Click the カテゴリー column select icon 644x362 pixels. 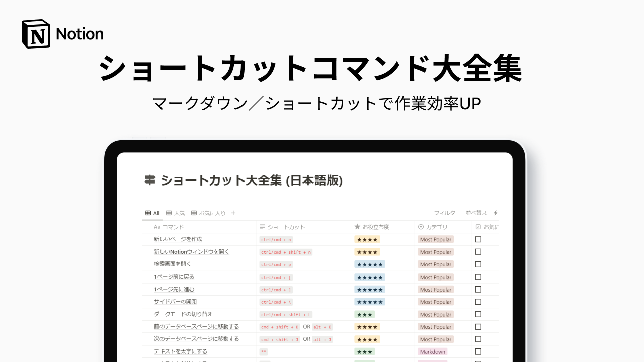(421, 227)
